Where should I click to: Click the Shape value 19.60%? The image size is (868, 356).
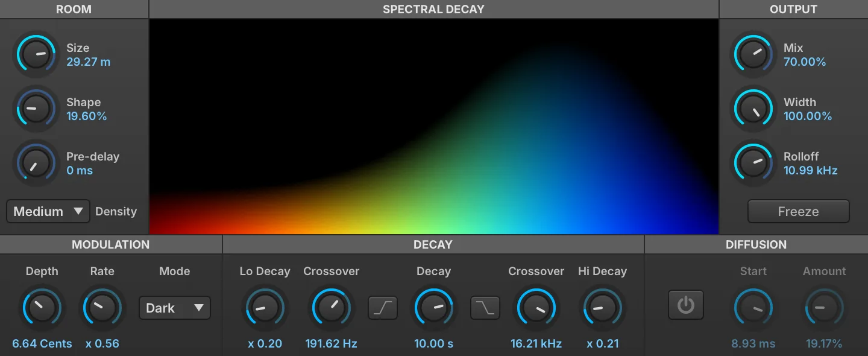(x=87, y=116)
